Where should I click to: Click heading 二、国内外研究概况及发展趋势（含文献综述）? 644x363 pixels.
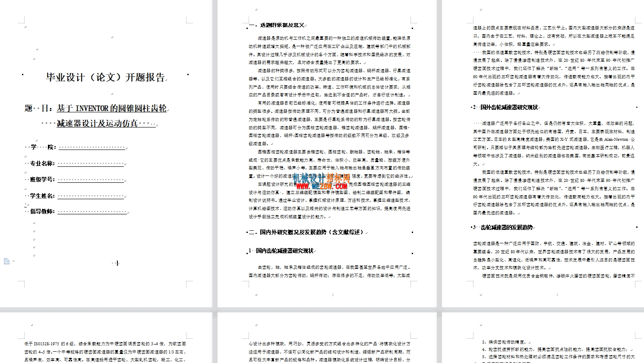pyautogui.click(x=306, y=232)
